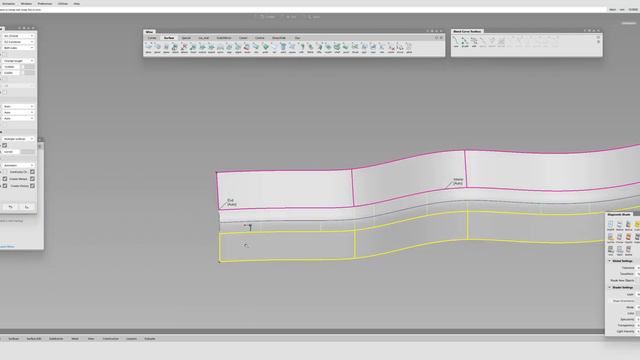Click the value field under Multiple surfaces
The image size is (640, 360).
11,152
